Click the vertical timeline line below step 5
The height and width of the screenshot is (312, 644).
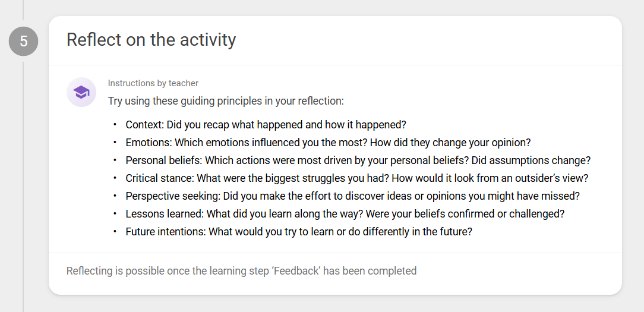pos(23,187)
